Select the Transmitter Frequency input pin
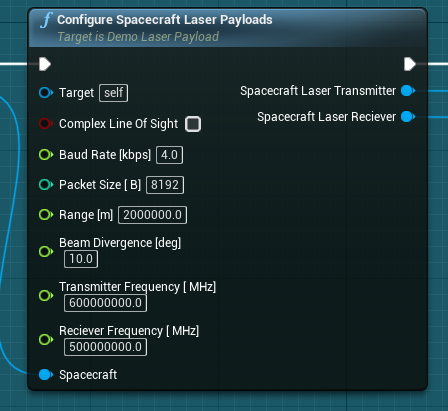Viewport: 448px width, 411px height. [x=46, y=295]
